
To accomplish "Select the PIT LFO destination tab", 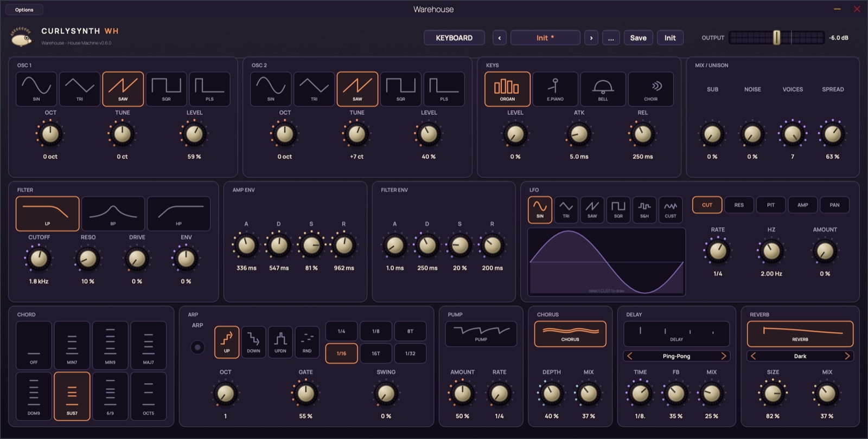I will (x=771, y=205).
